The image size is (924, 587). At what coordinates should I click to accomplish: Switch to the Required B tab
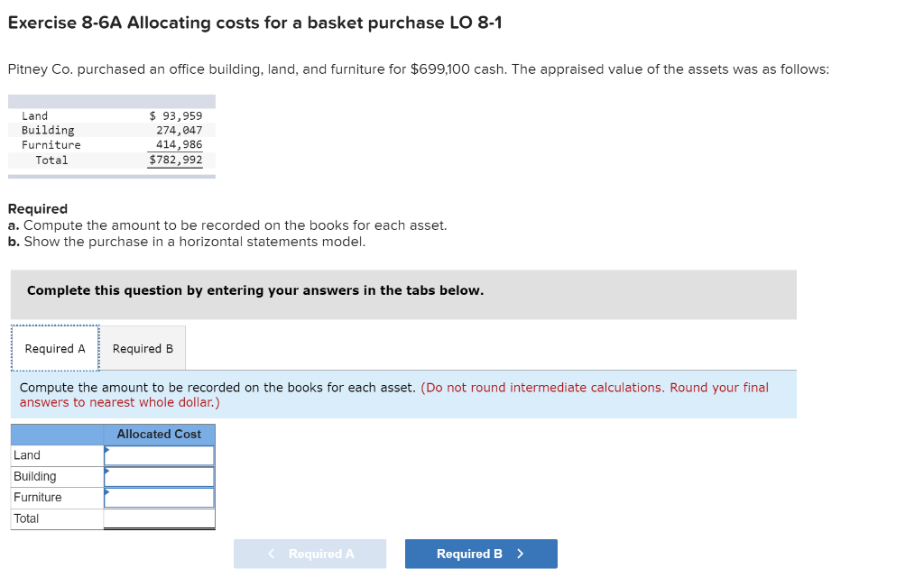coord(141,348)
